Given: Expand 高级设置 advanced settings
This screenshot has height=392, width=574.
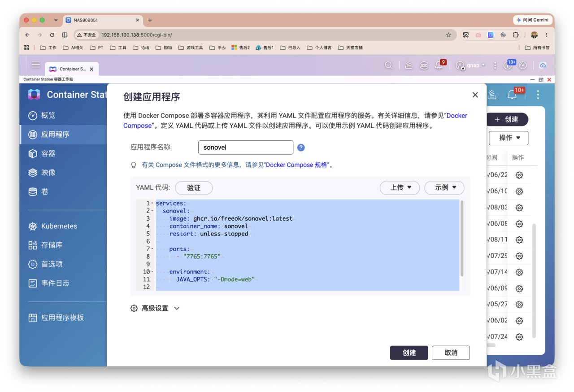Looking at the screenshot, I should point(155,308).
